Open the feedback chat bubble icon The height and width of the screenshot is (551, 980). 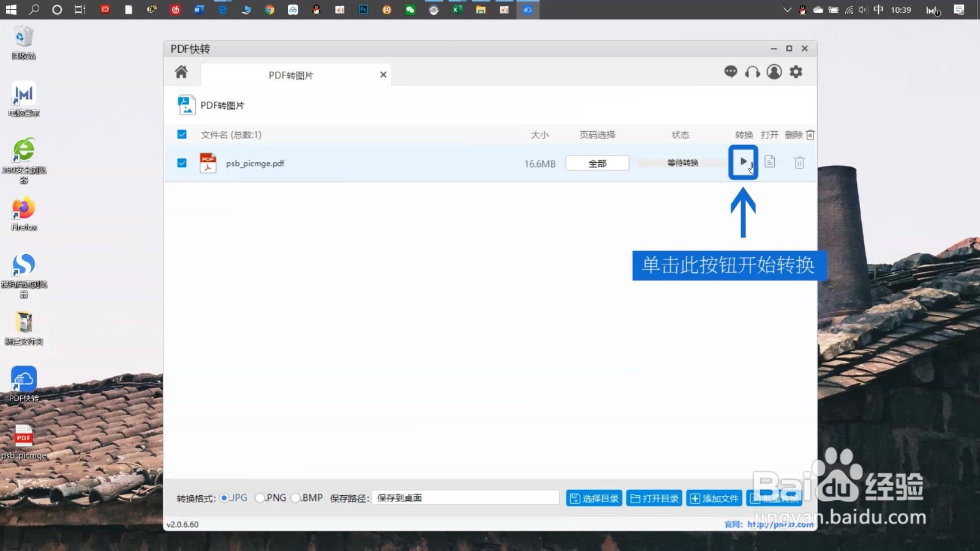tap(730, 72)
